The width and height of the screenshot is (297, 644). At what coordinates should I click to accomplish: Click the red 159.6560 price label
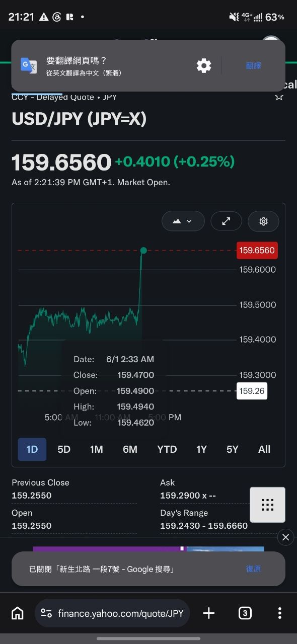(257, 250)
